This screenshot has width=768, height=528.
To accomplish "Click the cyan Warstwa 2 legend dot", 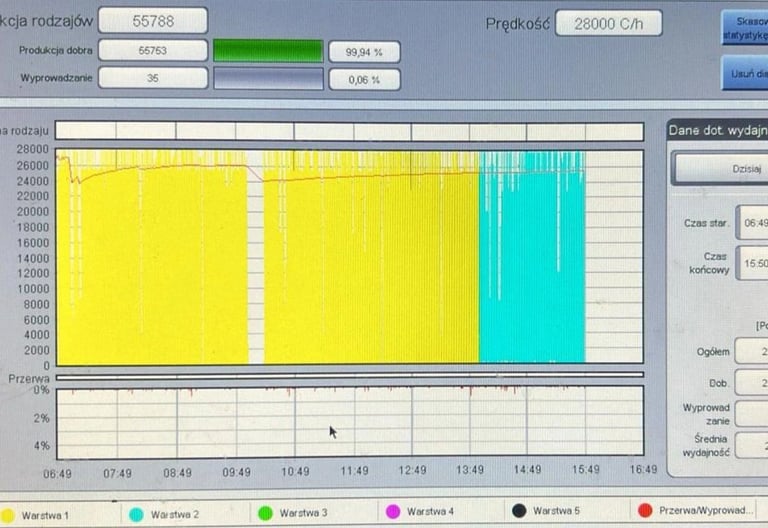I will click(x=136, y=514).
